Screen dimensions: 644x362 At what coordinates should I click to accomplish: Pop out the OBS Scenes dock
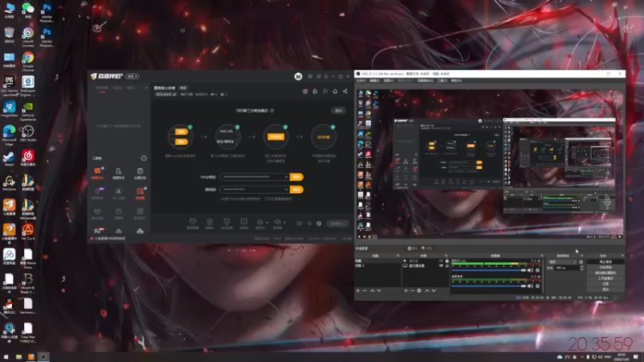[398, 256]
